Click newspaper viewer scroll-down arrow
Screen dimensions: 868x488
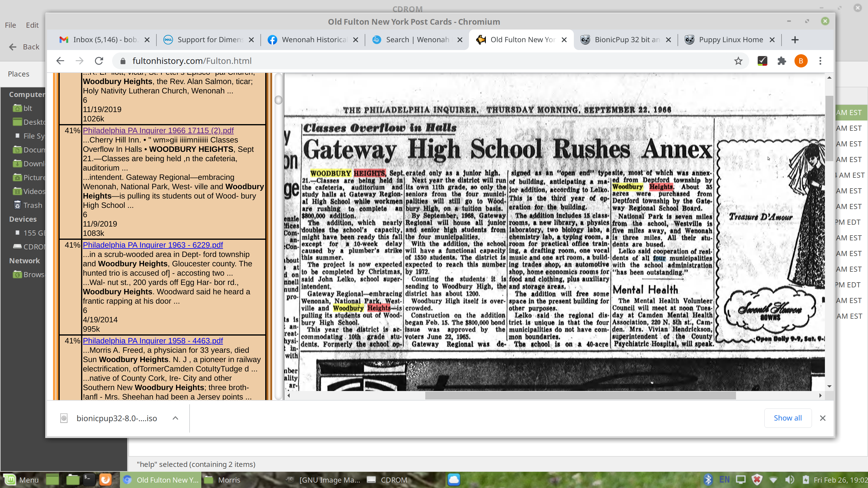pyautogui.click(x=829, y=386)
